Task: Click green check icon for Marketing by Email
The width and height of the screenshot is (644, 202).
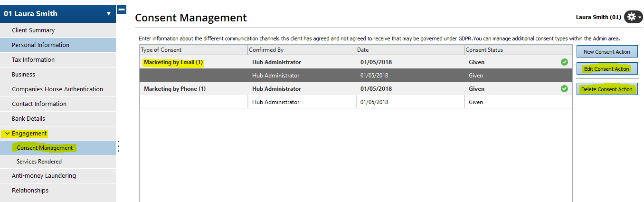Action: [x=564, y=62]
